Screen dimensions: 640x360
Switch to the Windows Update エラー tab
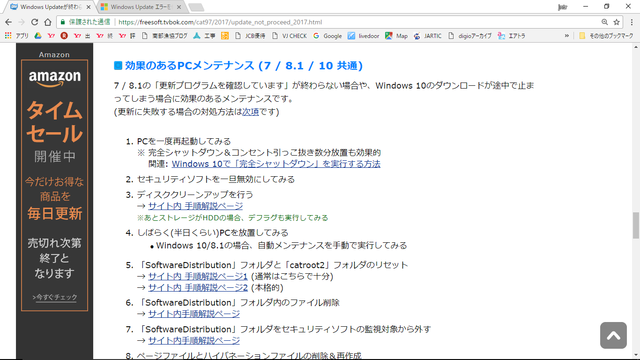(x=141, y=7)
